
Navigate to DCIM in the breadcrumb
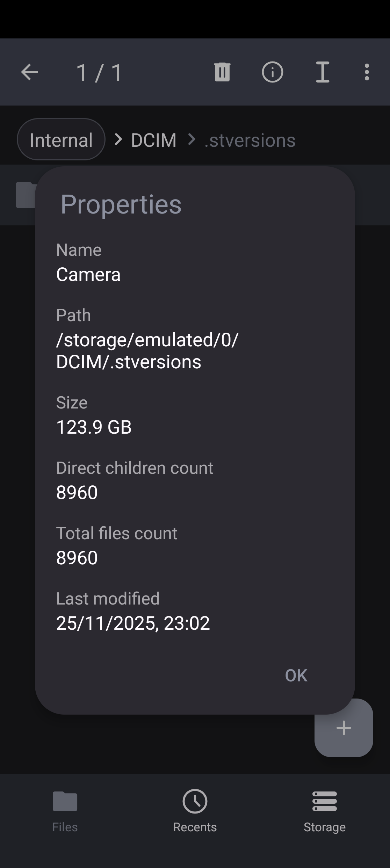coord(153,140)
